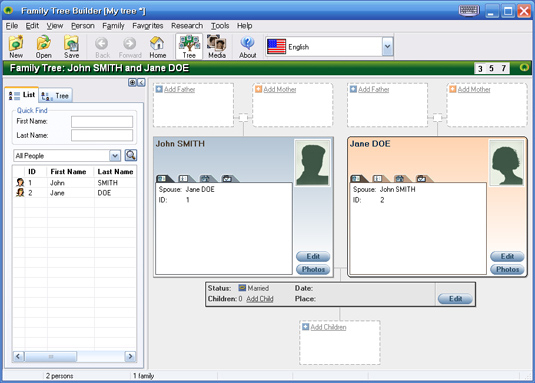Click the people list horizontal scrollbar thumb
This screenshot has width=535, height=383.
point(51,357)
